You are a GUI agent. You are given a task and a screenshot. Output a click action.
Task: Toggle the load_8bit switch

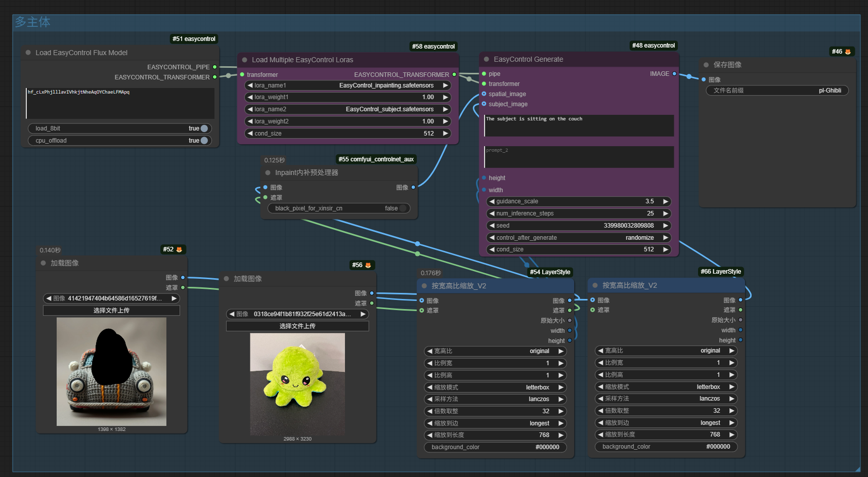coord(204,128)
